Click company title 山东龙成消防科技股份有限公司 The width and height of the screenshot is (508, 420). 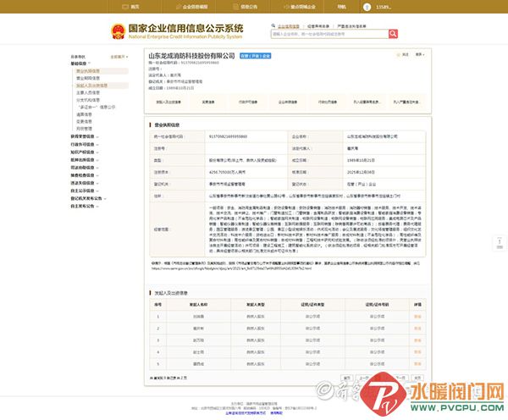pyautogui.click(x=191, y=56)
